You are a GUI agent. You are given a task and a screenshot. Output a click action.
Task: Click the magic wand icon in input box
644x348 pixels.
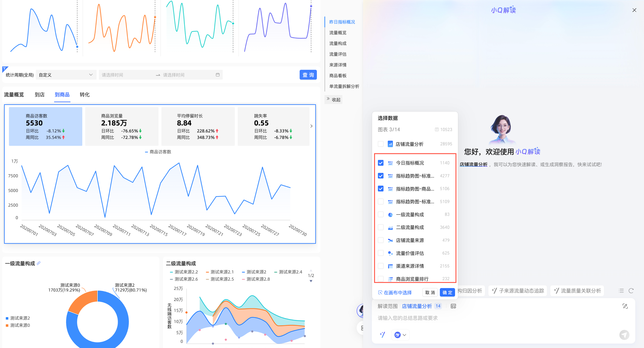[383, 335]
